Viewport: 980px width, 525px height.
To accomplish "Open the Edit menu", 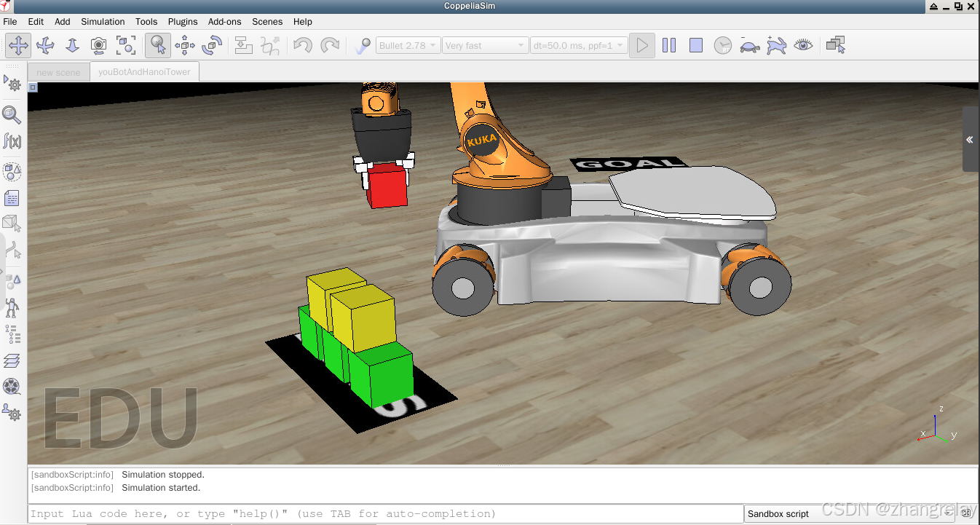I will pyautogui.click(x=36, y=21).
